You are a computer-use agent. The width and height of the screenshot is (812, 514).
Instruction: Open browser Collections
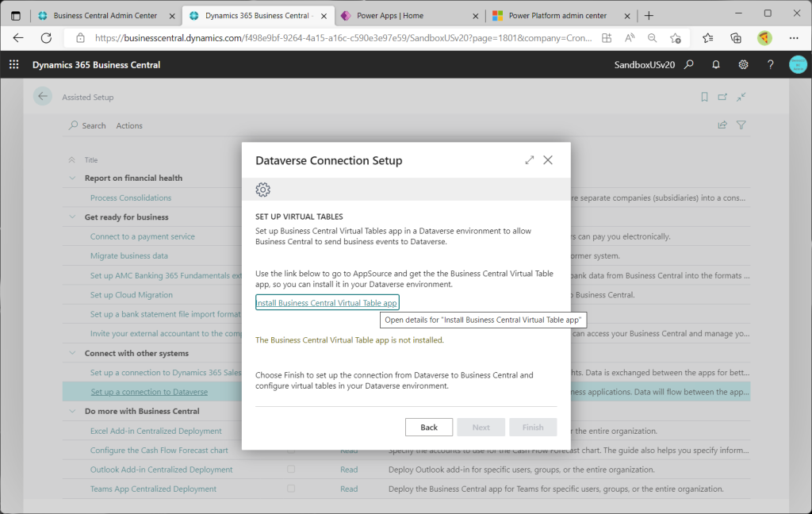point(735,38)
